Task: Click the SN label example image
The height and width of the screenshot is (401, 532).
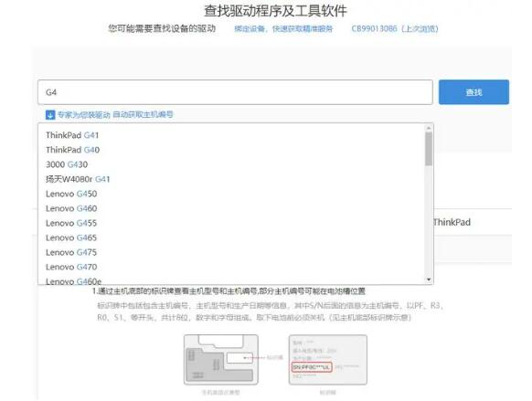Action: 328,360
